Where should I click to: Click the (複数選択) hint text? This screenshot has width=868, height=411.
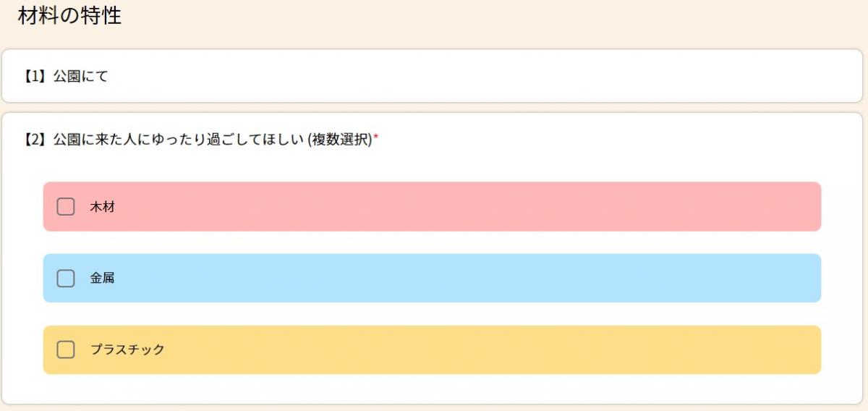click(x=340, y=140)
